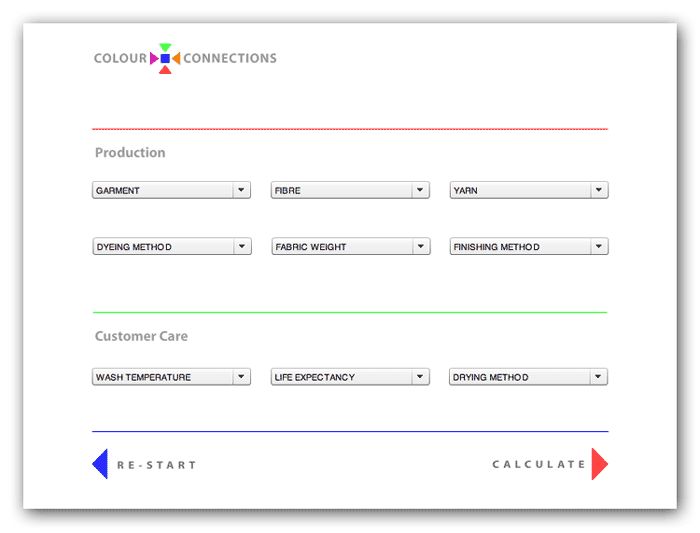The image size is (700, 533).
Task: Open the Fabric Weight dropdown
Action: click(x=350, y=247)
